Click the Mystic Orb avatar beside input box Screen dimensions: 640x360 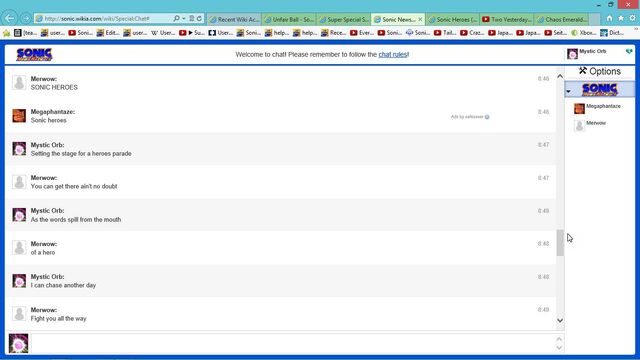pyautogui.click(x=19, y=343)
